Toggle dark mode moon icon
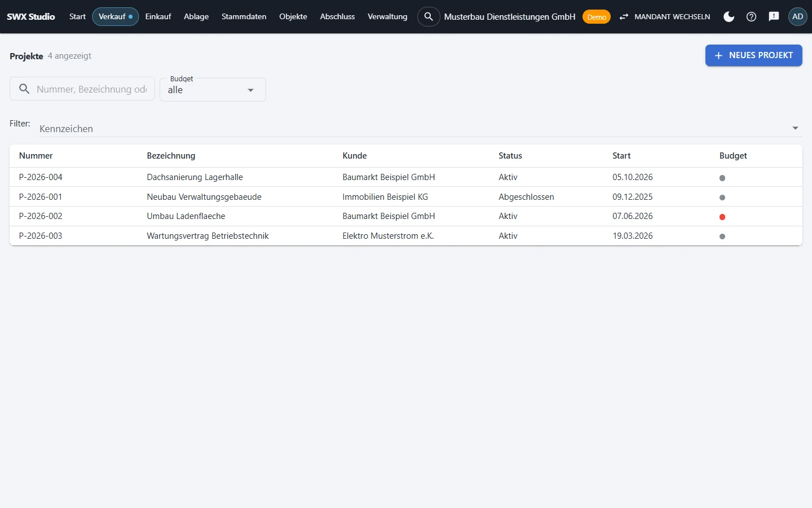The width and height of the screenshot is (812, 508). (x=729, y=17)
